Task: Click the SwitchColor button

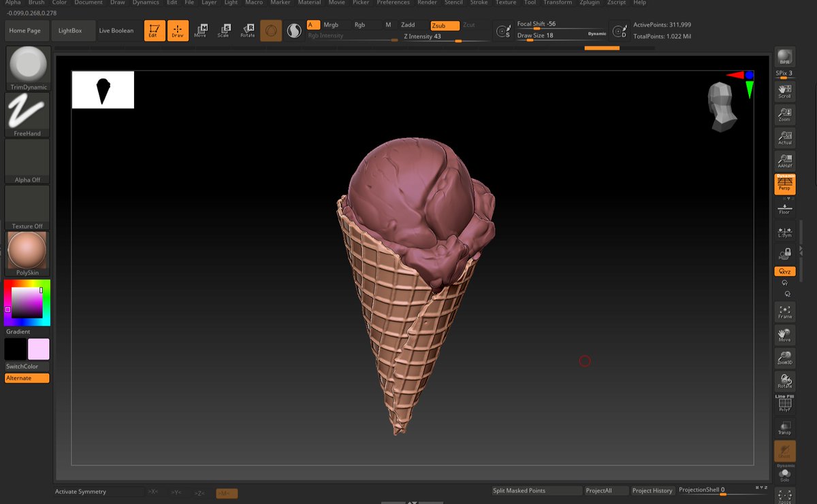Action: (27, 367)
